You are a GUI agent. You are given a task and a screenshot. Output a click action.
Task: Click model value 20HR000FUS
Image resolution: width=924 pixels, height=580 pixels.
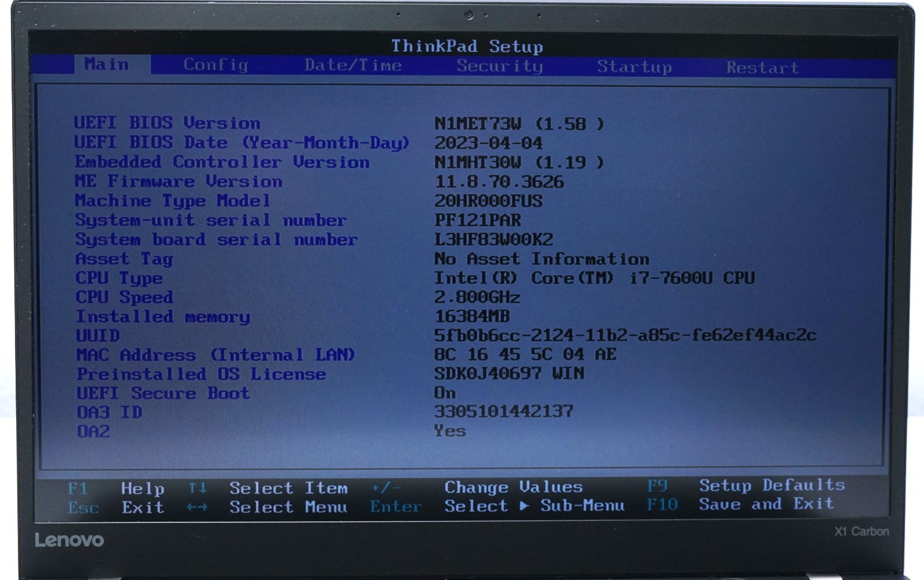489,201
